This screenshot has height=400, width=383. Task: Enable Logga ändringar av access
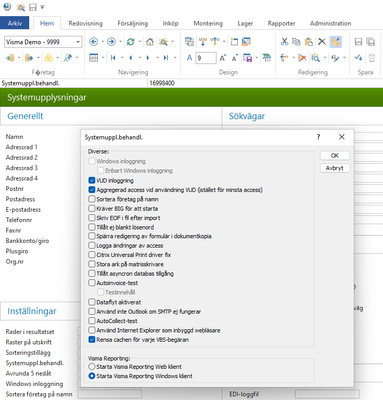coord(92,245)
